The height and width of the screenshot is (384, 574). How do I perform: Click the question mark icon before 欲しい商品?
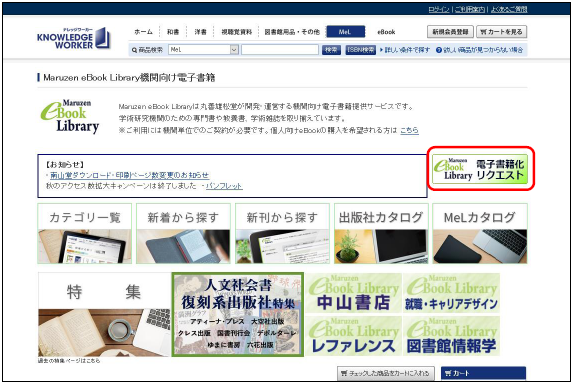(x=439, y=50)
